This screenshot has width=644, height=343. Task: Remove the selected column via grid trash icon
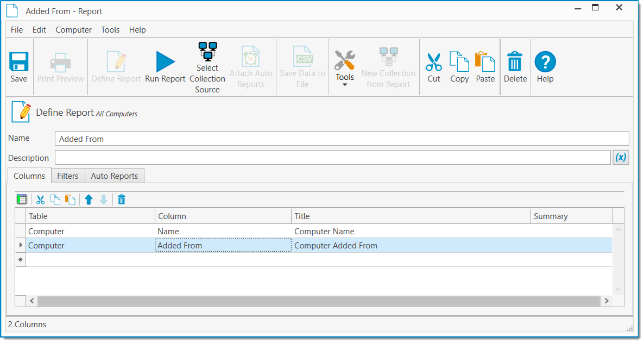121,199
